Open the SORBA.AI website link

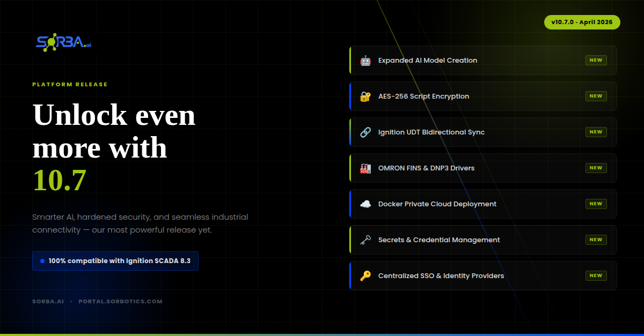tap(48, 301)
